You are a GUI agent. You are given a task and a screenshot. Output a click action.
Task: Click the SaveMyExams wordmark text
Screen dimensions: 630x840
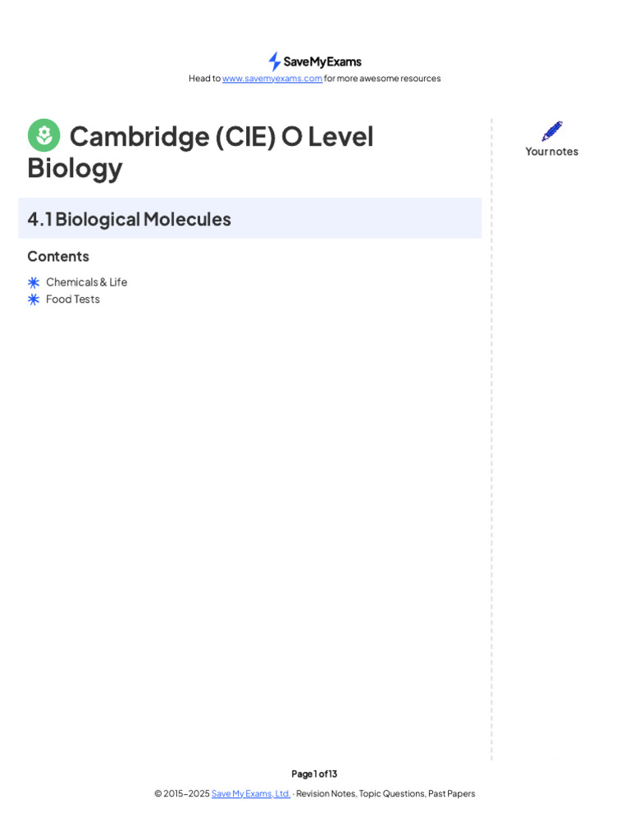coord(322,62)
